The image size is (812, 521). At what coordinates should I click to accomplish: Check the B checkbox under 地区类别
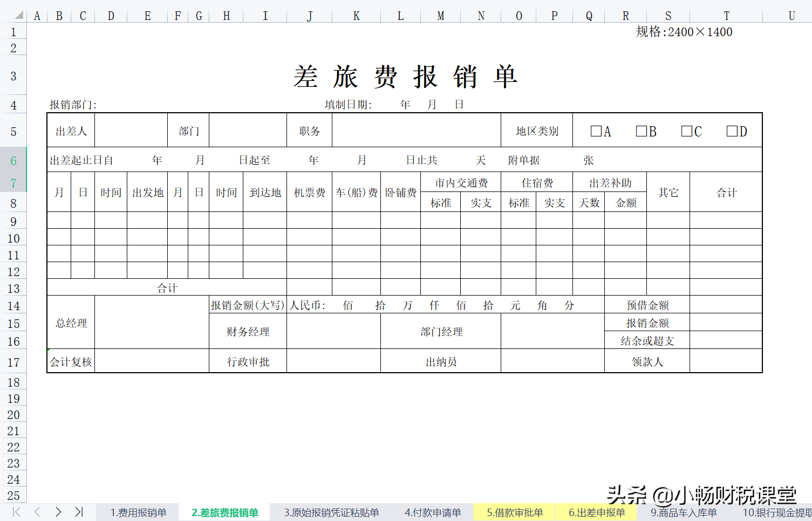(x=641, y=130)
